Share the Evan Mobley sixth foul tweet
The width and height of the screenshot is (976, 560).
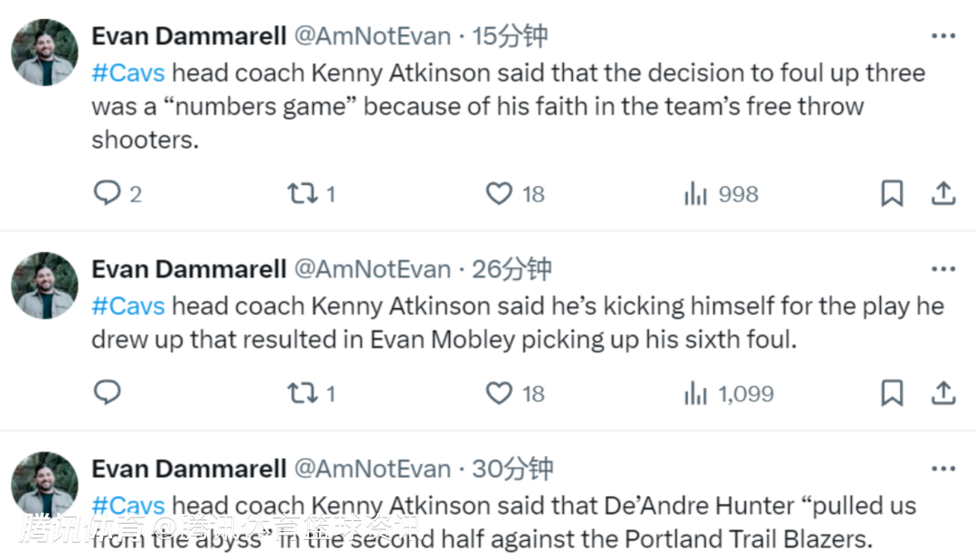[943, 393]
